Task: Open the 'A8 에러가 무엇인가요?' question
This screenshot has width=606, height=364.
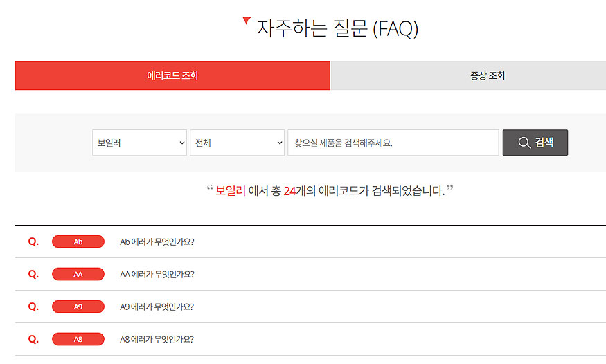Action: [x=157, y=339]
